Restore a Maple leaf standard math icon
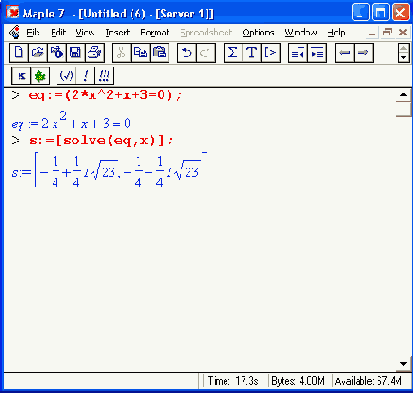 coord(40,76)
